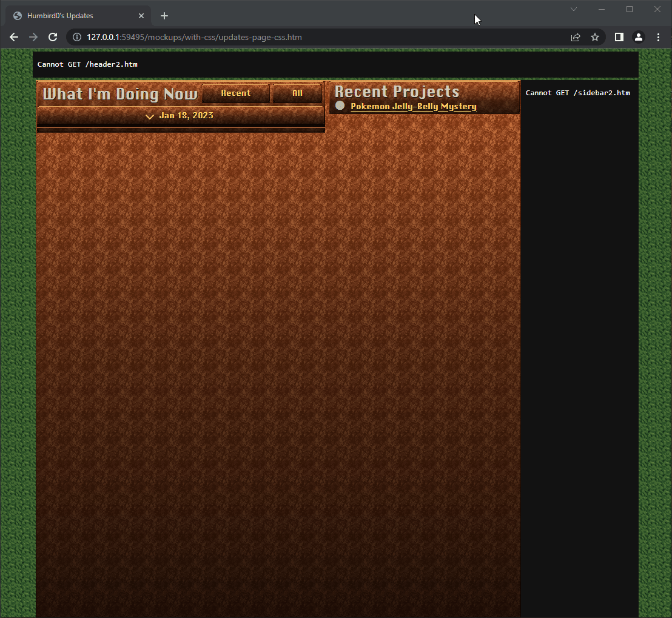View site information icon in address bar
Image resolution: width=672 pixels, height=618 pixels.
coord(77,37)
